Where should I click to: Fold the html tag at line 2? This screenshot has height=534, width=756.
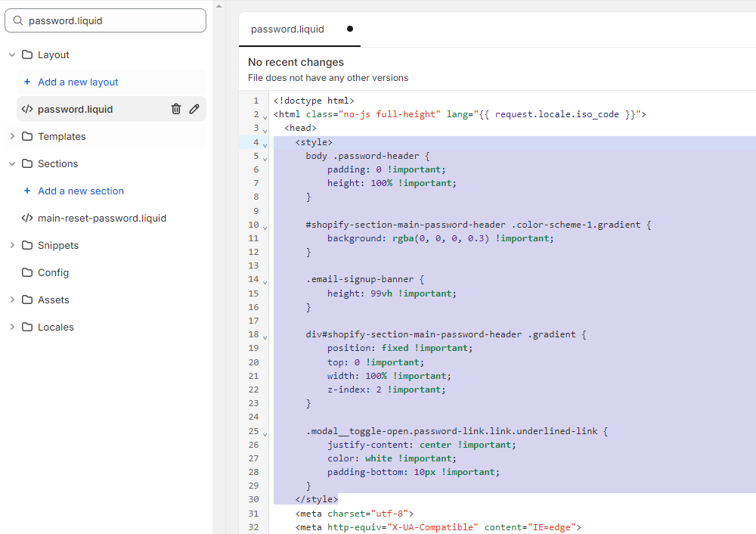265,117
